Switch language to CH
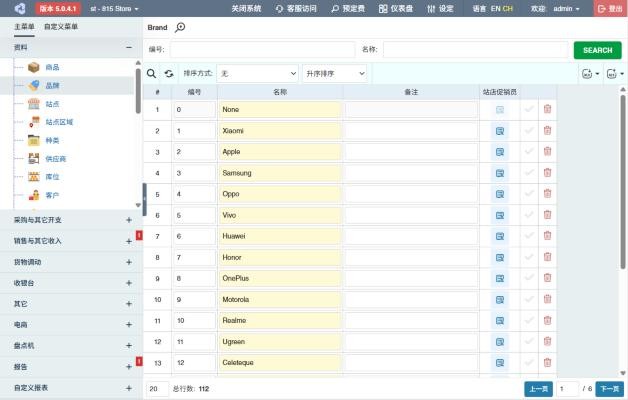The height and width of the screenshot is (400, 628). (507, 8)
